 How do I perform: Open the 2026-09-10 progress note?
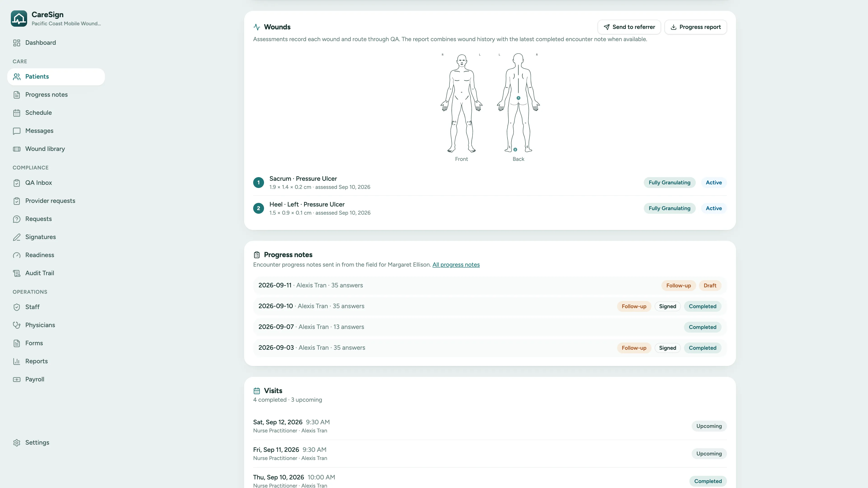pyautogui.click(x=490, y=307)
